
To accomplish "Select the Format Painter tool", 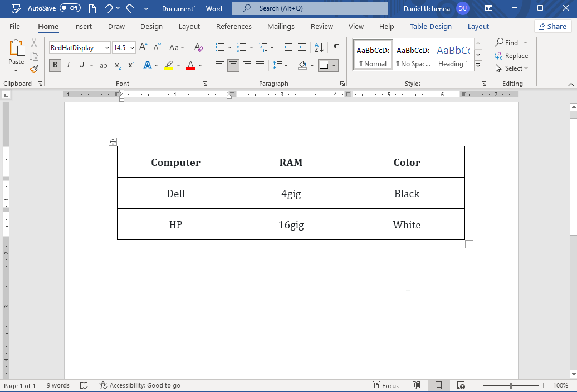I will click(x=33, y=69).
